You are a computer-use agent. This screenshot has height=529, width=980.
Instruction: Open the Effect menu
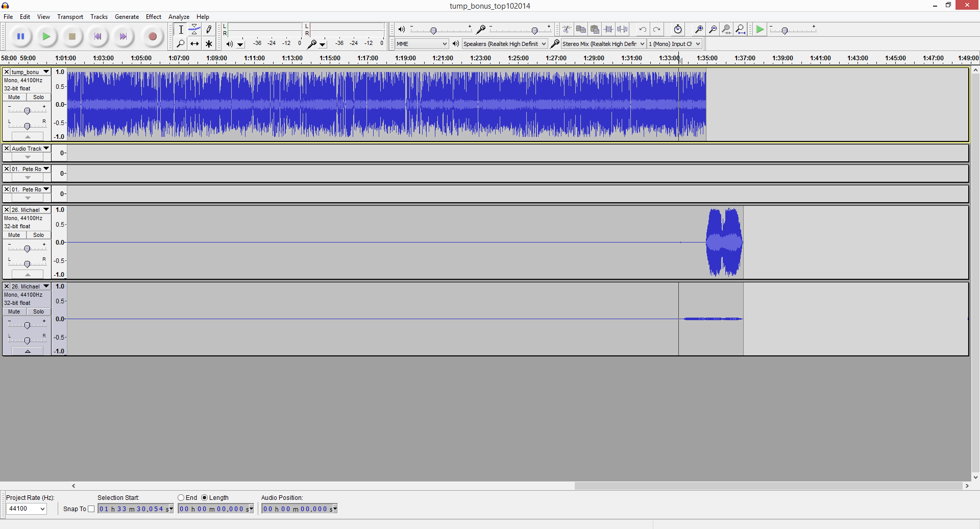tap(153, 16)
